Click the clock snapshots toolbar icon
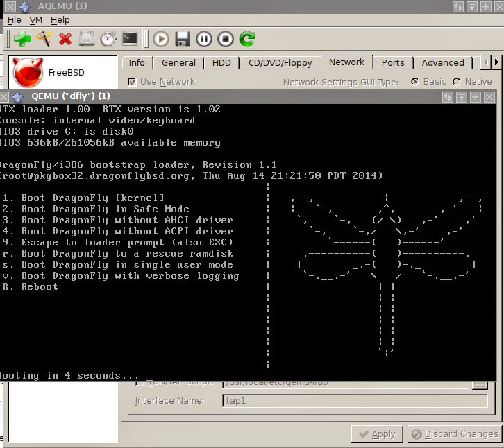This screenshot has width=504, height=448. click(x=108, y=39)
